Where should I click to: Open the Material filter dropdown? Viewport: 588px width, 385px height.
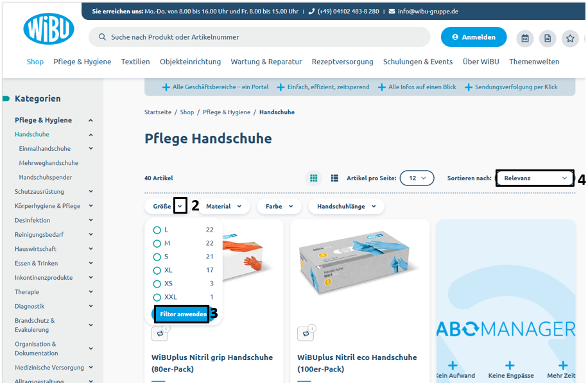click(x=223, y=206)
